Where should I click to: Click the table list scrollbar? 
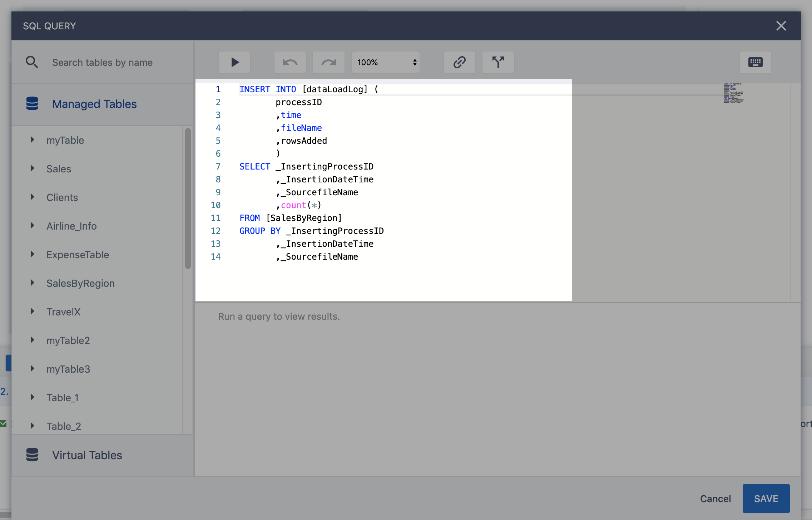click(x=188, y=198)
